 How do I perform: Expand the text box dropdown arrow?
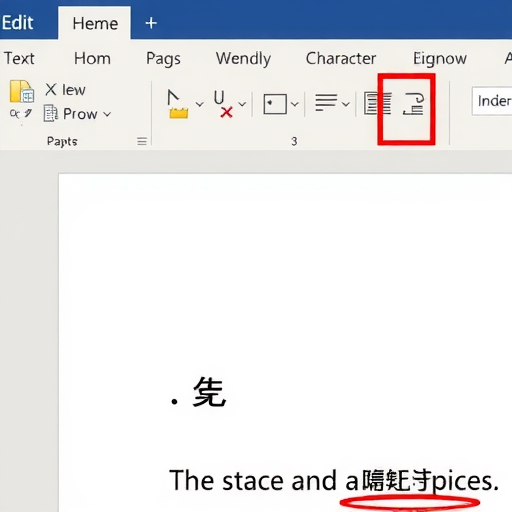coord(294,104)
